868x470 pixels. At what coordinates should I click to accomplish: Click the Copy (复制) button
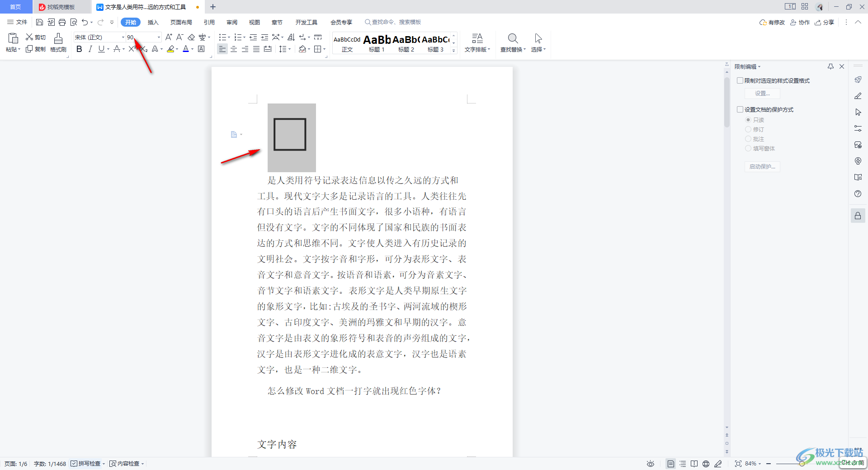coord(36,49)
